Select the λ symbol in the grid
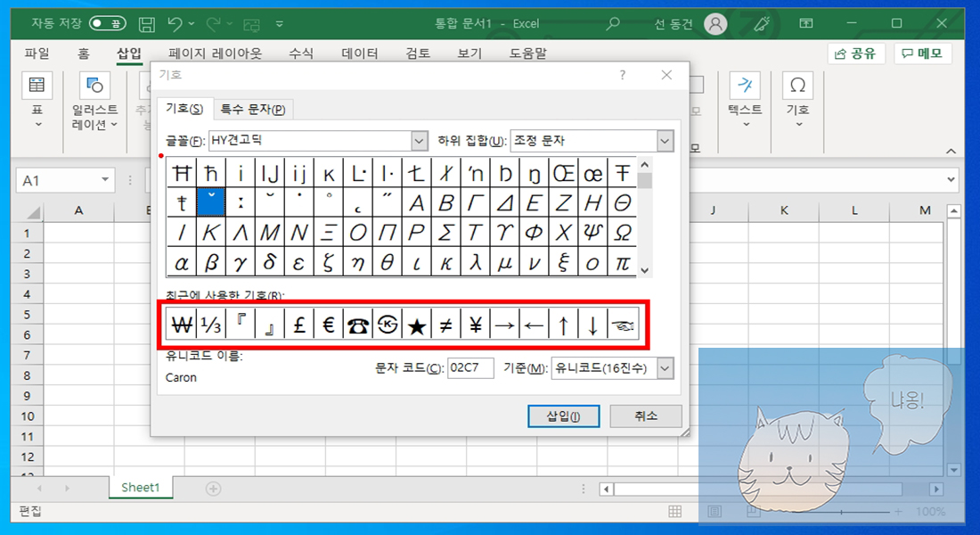980x535 pixels. click(475, 263)
